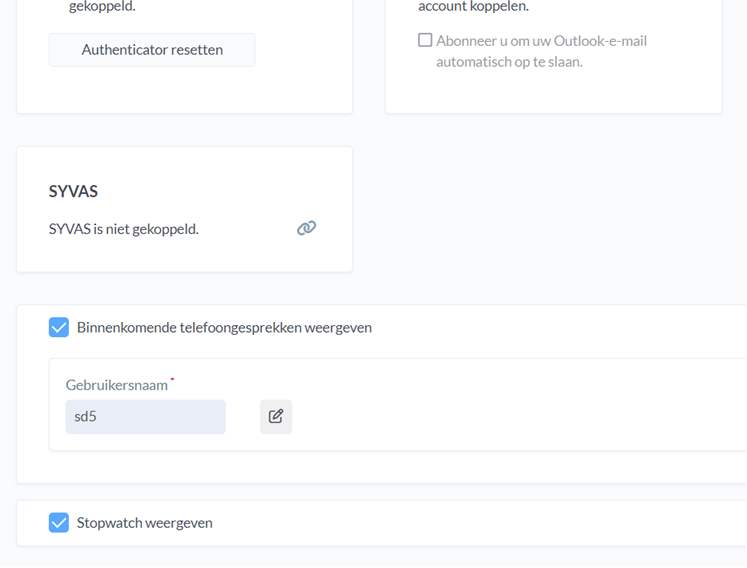
Task: Click the 'gekoppeld.' text above Authenticator resetten
Action: (102, 6)
